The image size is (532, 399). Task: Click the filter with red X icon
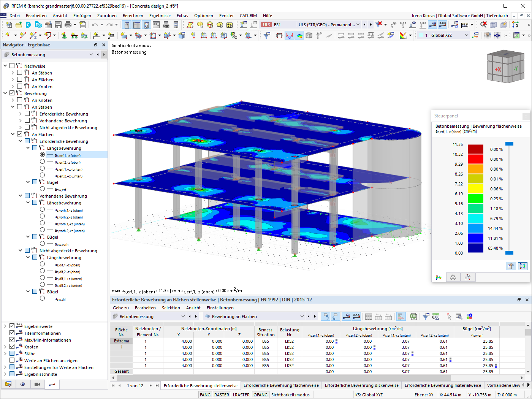coord(379,25)
